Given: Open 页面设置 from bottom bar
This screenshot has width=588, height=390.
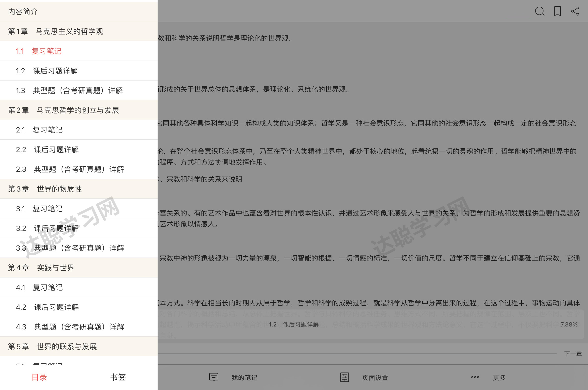Looking at the screenshot, I should [375, 377].
